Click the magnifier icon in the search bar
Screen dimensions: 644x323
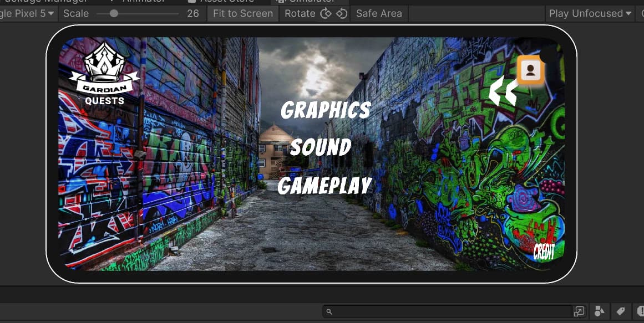(329, 312)
